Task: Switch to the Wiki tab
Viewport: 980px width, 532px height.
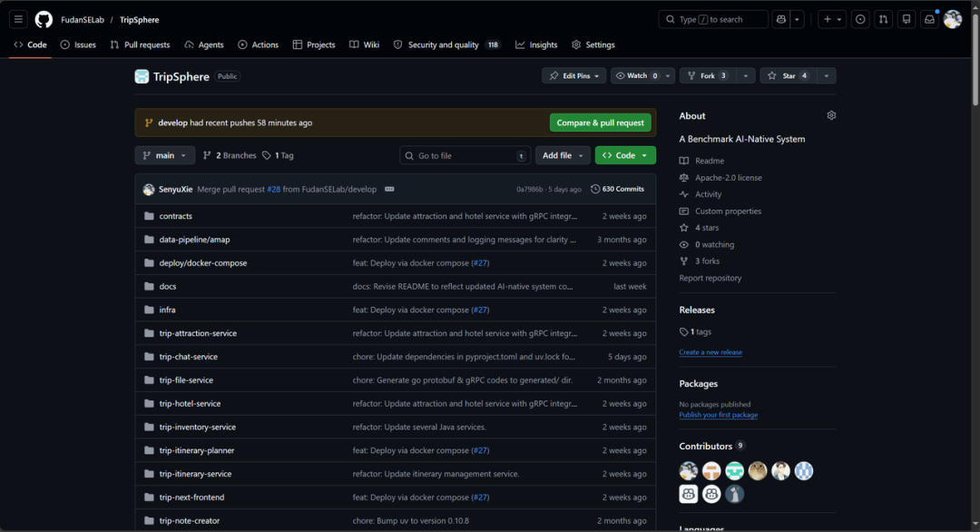Action: point(365,45)
